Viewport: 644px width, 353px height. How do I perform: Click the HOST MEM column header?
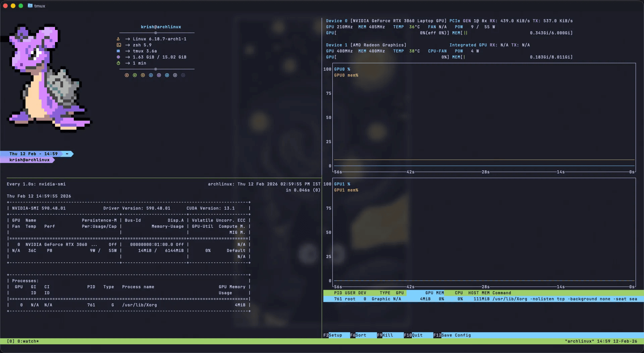click(x=479, y=293)
